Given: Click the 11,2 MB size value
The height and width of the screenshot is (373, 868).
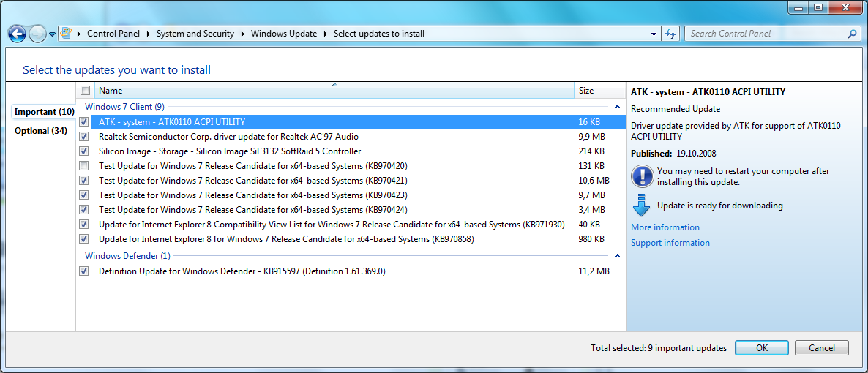Looking at the screenshot, I should click(x=594, y=271).
